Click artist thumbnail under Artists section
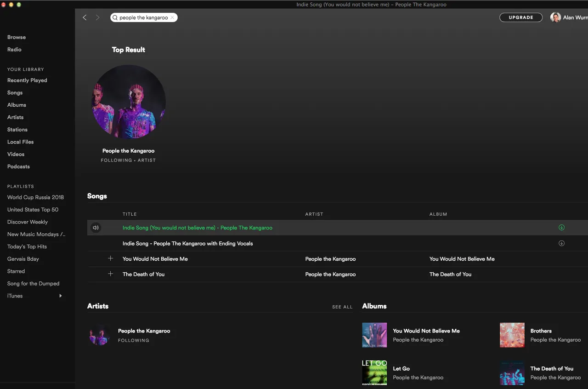Image resolution: width=588 pixels, height=389 pixels. click(100, 335)
